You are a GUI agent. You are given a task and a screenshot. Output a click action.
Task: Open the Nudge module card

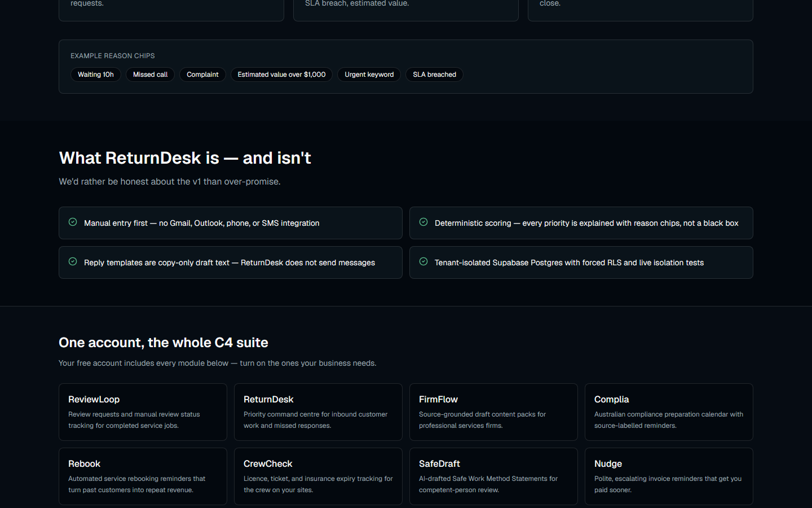point(669,476)
